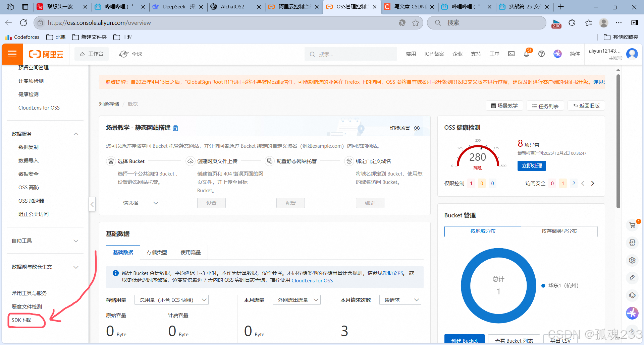The image size is (644, 345).
Task: Open Edge sidebar panel icon
Action: coord(635,23)
